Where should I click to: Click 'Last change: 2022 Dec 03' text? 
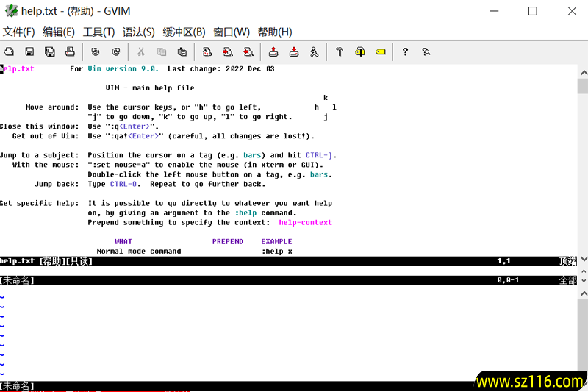[221, 68]
